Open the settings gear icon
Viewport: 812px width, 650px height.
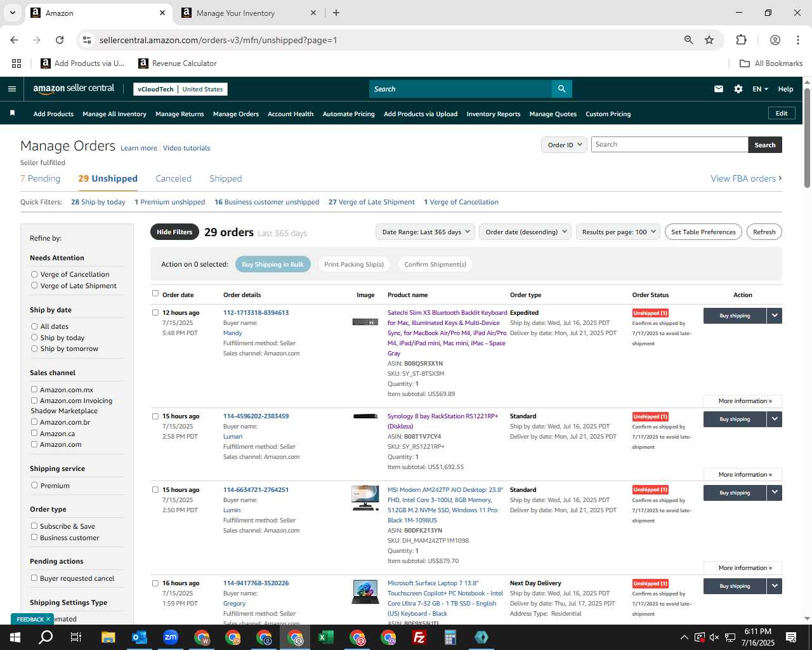pyautogui.click(x=738, y=89)
